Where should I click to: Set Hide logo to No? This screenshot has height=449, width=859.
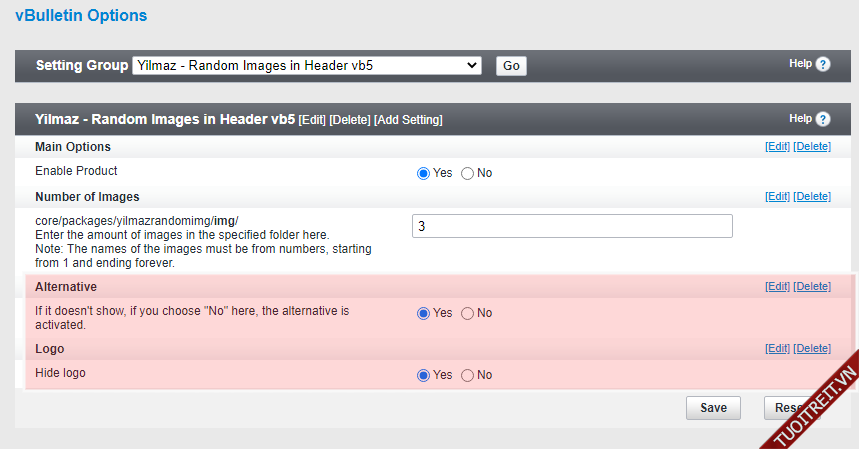pos(468,375)
